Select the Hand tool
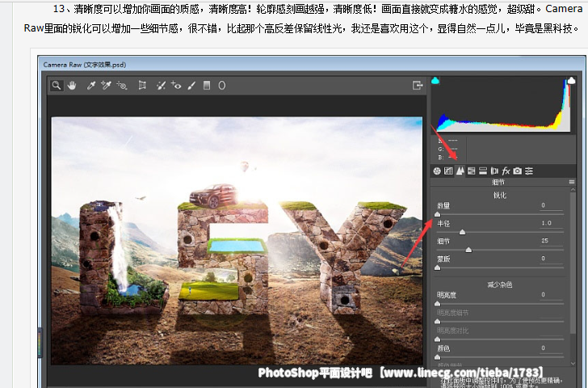588x388 pixels. (72, 86)
